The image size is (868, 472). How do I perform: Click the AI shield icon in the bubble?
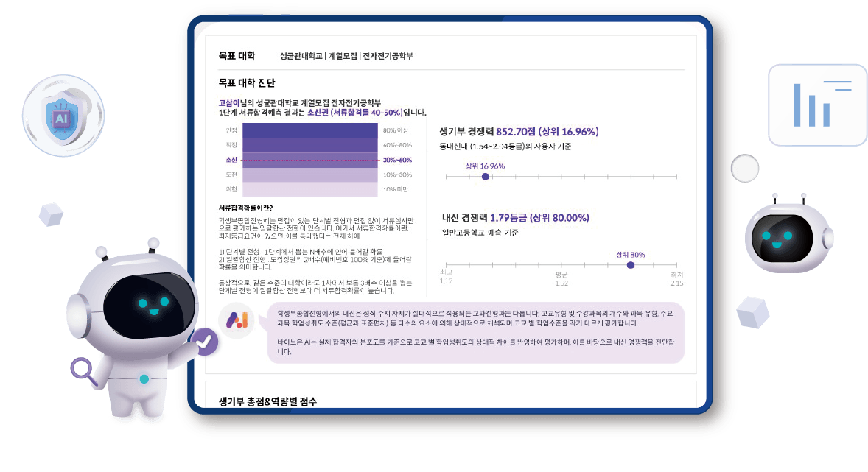(63, 116)
